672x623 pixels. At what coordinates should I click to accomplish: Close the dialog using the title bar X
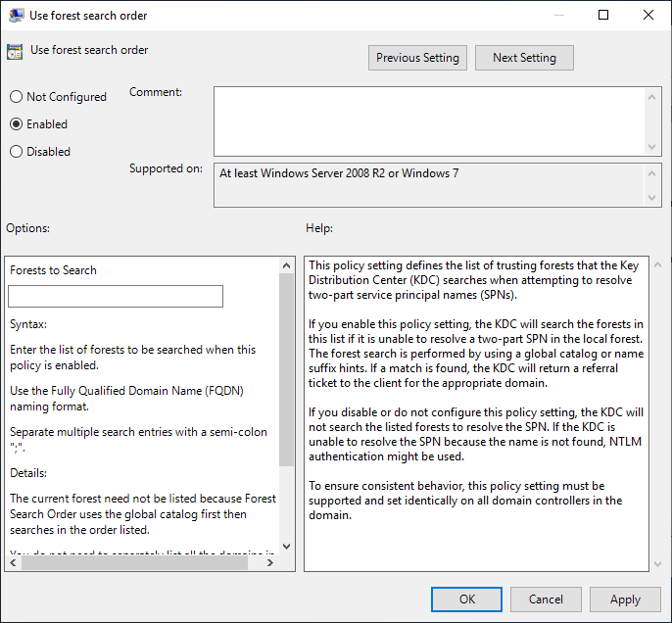(648, 16)
